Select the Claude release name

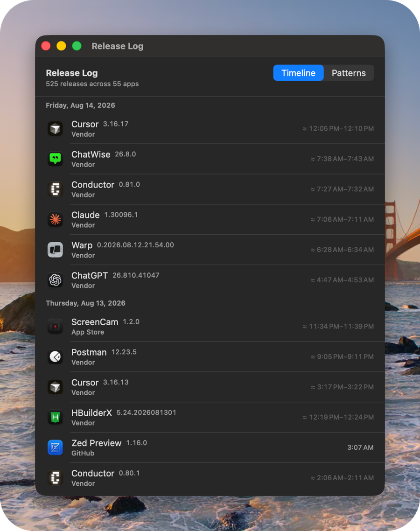[85, 215]
